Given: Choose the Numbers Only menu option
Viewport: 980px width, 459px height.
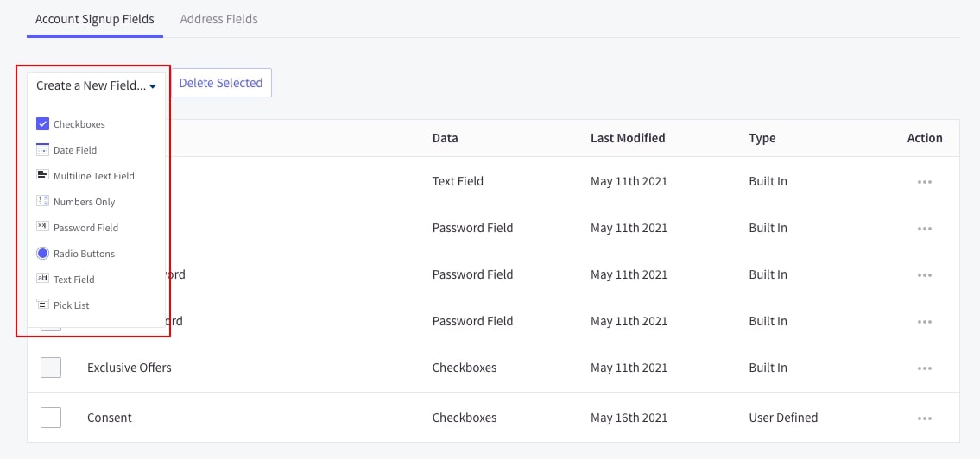Looking at the screenshot, I should pos(84,202).
